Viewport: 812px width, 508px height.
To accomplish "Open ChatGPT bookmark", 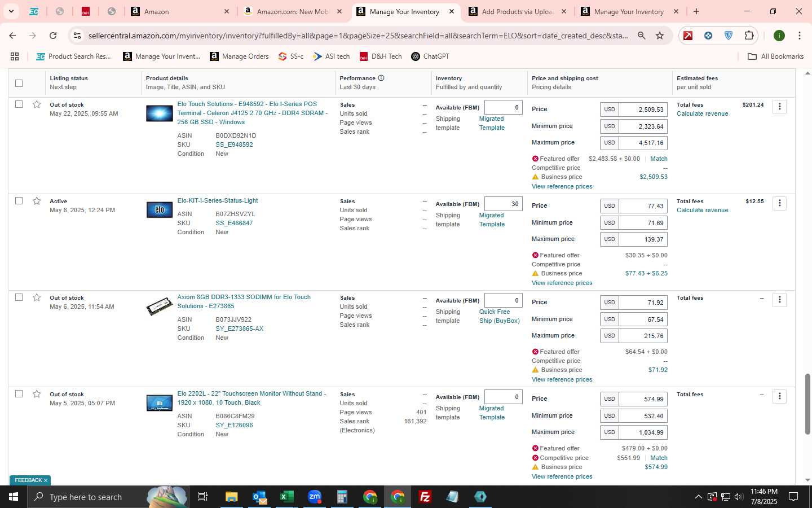I will (x=430, y=56).
